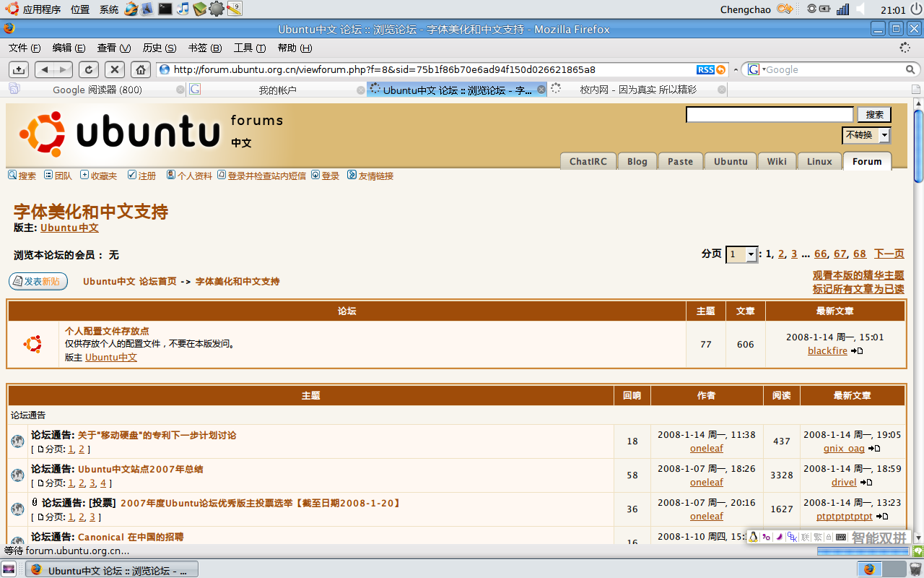
Task: Click the page loading progress bar in the status bar
Action: tap(863, 551)
